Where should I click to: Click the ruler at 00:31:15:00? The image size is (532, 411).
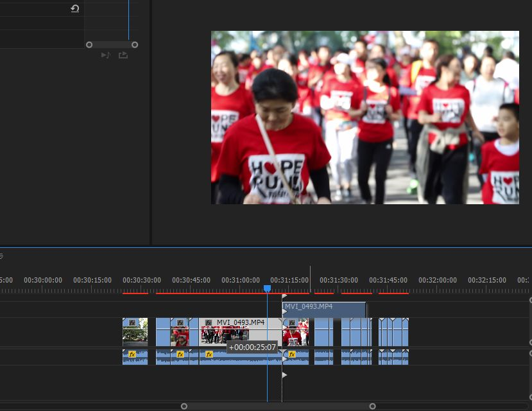(289, 281)
